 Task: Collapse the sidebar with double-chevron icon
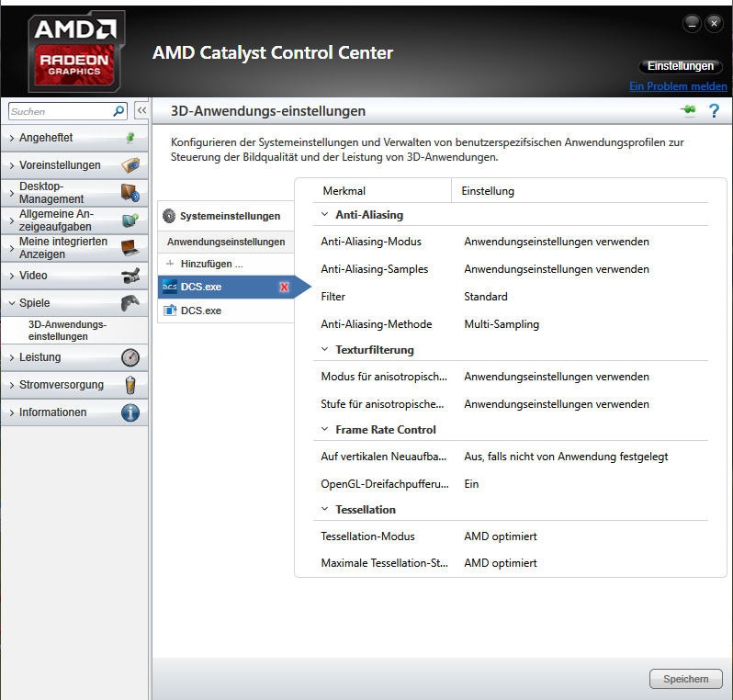141,111
